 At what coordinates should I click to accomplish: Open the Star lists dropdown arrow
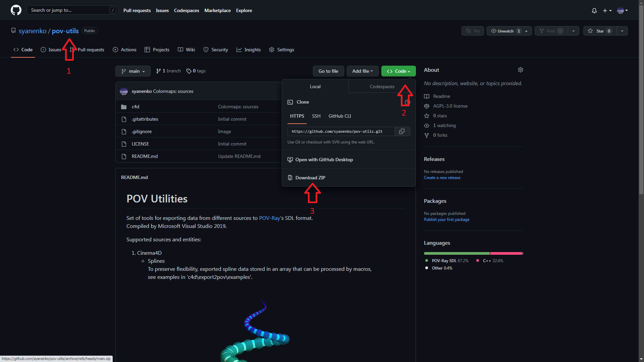tap(622, 31)
